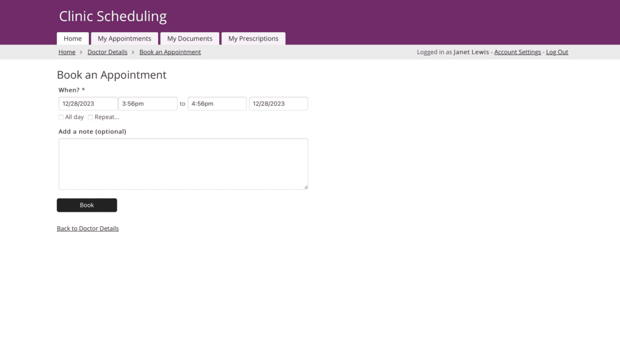Open the My Documents tab

[190, 39]
